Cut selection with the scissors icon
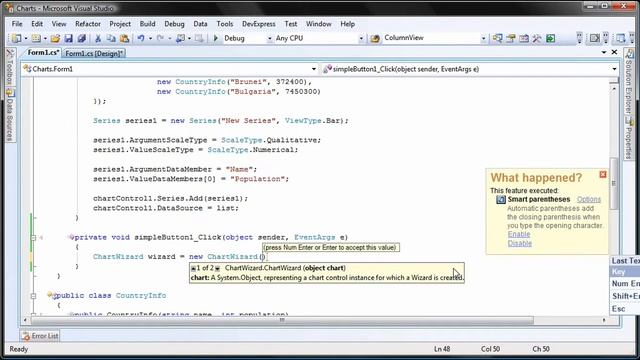The width and height of the screenshot is (640, 360). tap(98, 38)
